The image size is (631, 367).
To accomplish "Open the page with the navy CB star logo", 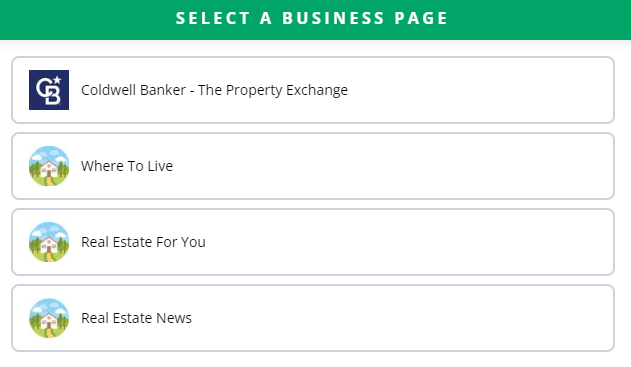I will (313, 90).
